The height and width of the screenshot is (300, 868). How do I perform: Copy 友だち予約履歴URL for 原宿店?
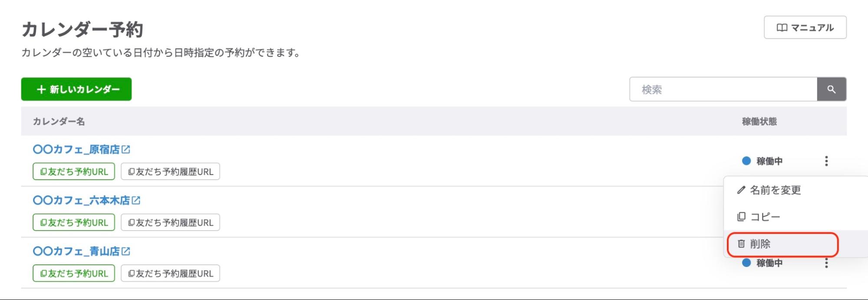(x=170, y=171)
